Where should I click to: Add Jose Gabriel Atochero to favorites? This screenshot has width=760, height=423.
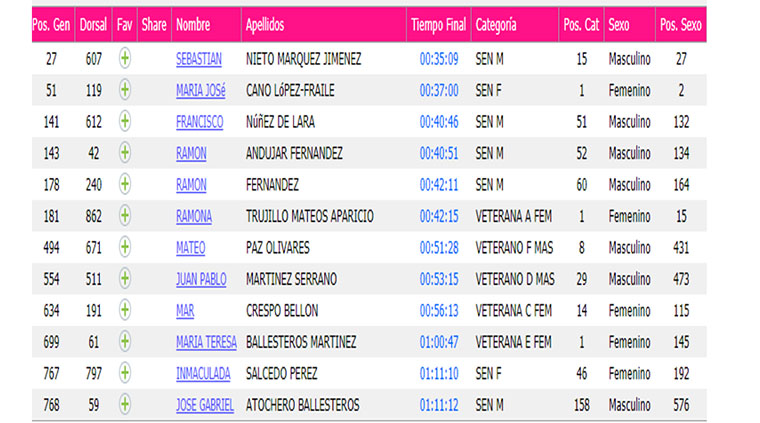pyautogui.click(x=125, y=405)
